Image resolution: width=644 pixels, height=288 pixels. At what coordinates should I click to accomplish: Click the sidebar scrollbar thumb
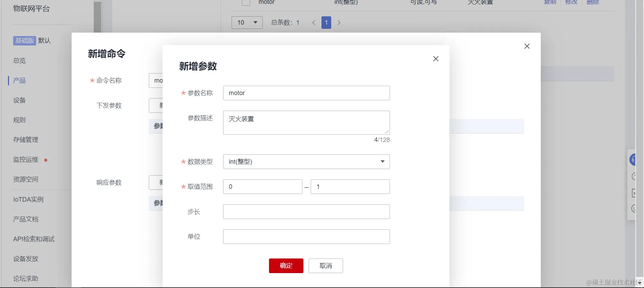pyautogui.click(x=98, y=17)
